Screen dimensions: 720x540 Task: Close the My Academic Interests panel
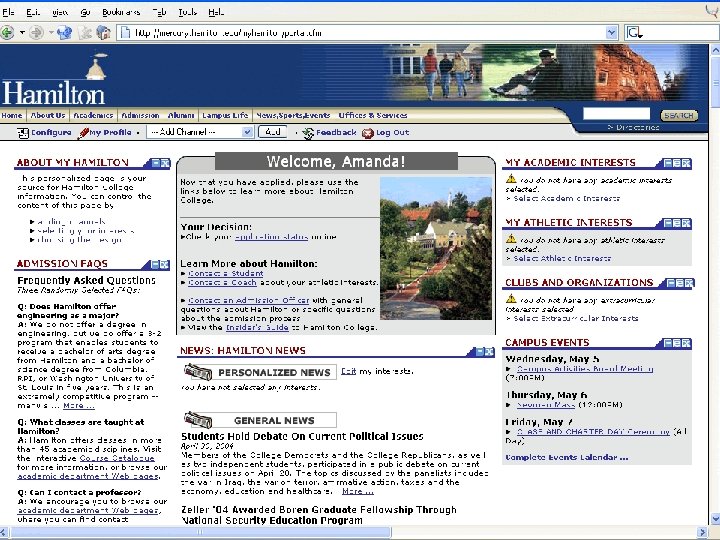point(686,163)
